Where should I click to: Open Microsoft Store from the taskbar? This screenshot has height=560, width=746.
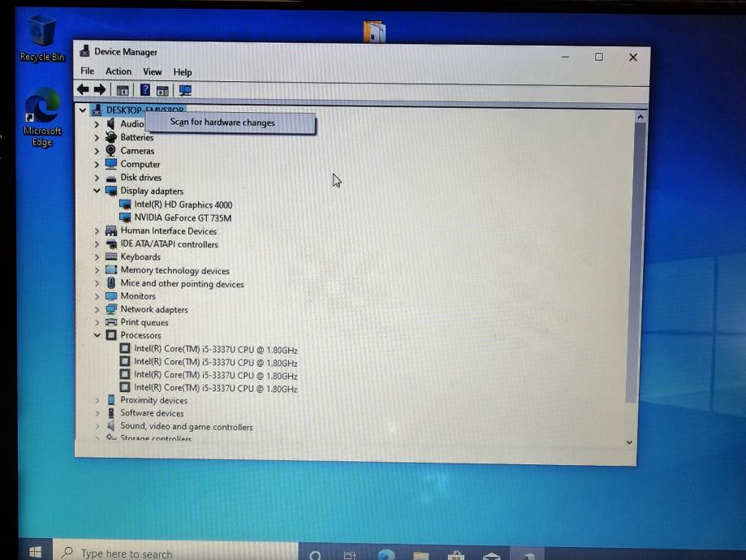[x=455, y=555]
